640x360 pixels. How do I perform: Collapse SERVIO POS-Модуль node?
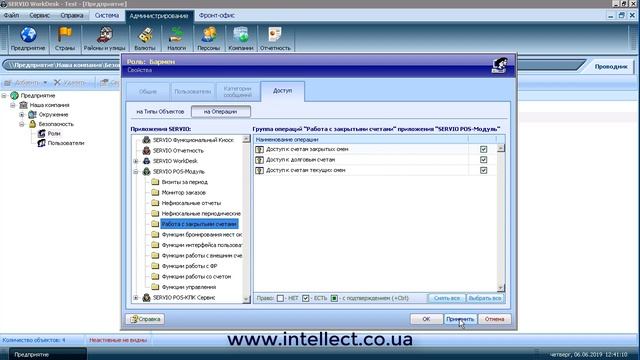coord(136,172)
